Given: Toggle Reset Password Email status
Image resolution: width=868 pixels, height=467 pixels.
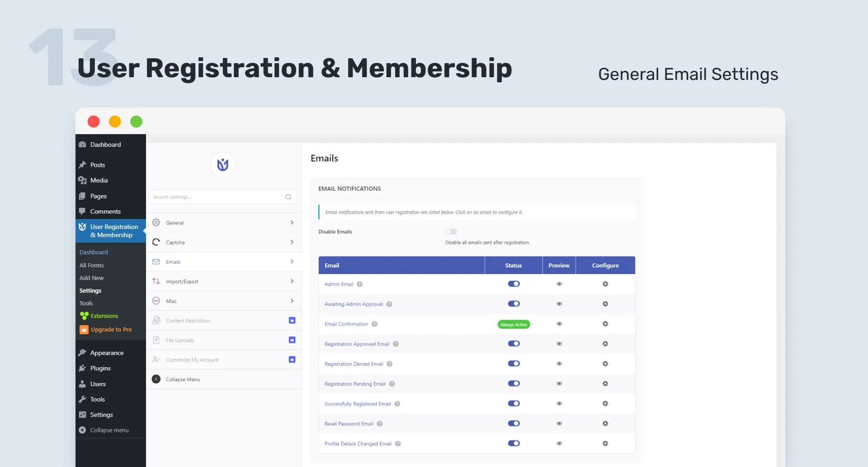Looking at the screenshot, I should click(x=514, y=423).
